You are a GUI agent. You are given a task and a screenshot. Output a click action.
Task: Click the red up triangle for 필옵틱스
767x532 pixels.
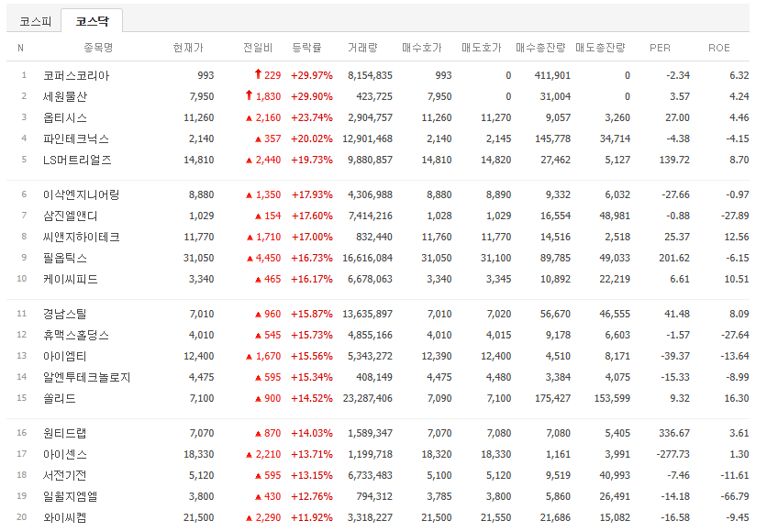click(248, 258)
